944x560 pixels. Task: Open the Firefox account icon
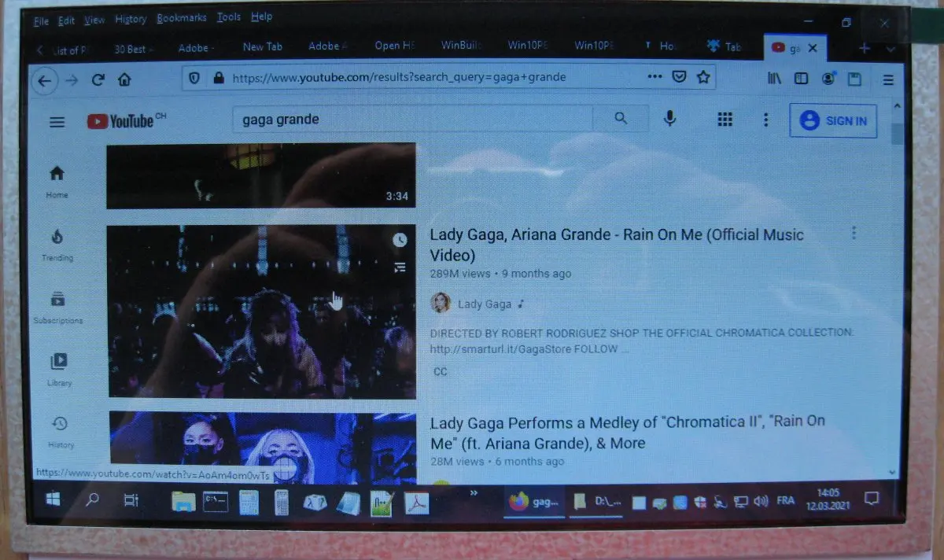click(x=828, y=79)
